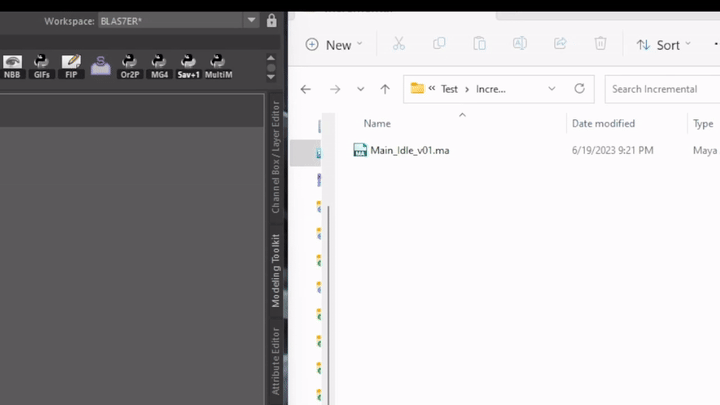Run the MultiM shelf script
Screen dimensions: 720x405
click(218, 67)
